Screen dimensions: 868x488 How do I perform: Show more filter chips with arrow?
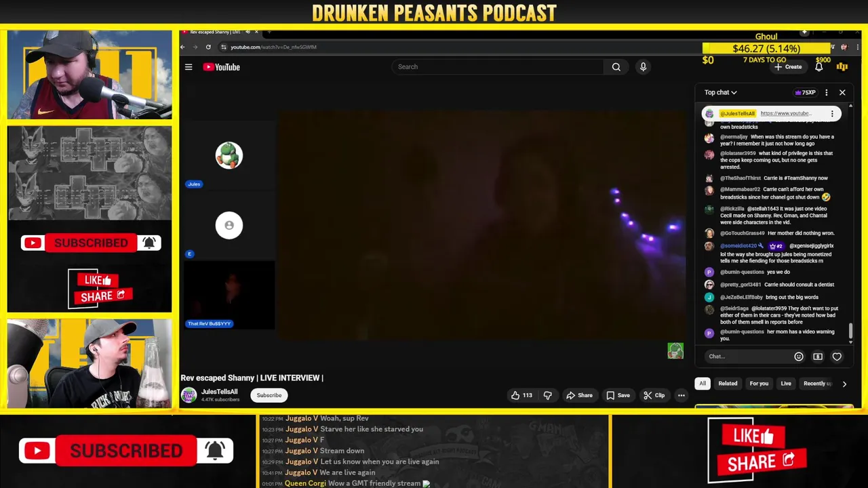coord(844,384)
